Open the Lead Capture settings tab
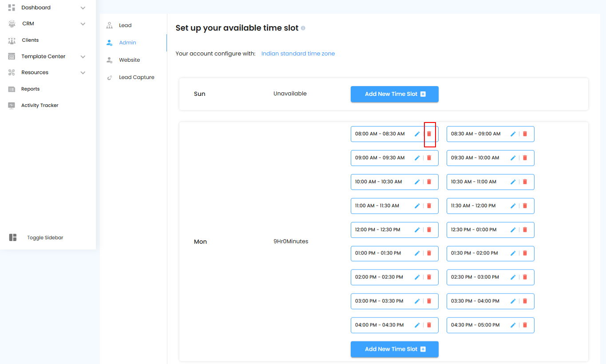Image resolution: width=606 pixels, height=364 pixels. (136, 77)
